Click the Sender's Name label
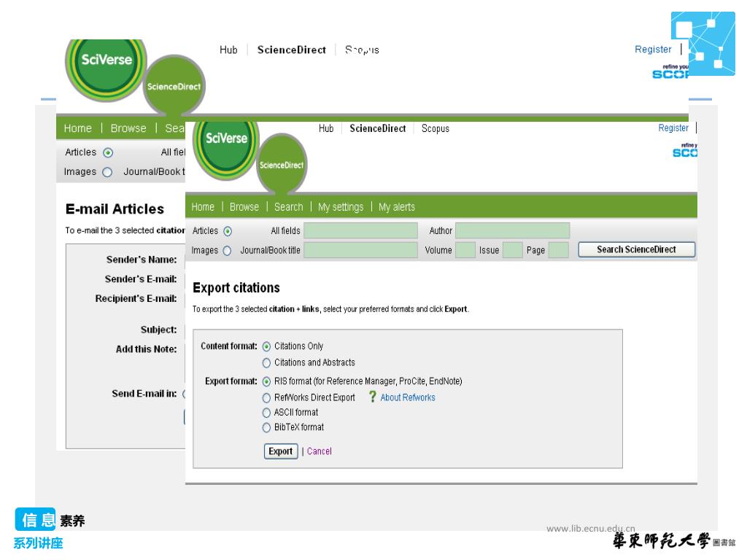The height and width of the screenshot is (560, 747). [x=142, y=260]
